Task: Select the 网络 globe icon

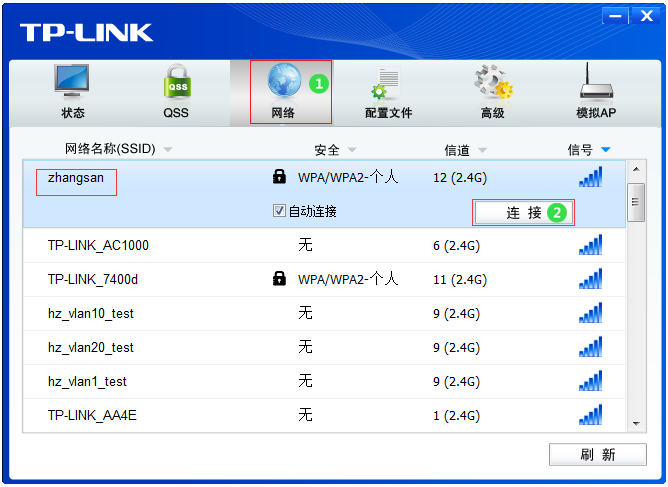Action: coord(284,82)
